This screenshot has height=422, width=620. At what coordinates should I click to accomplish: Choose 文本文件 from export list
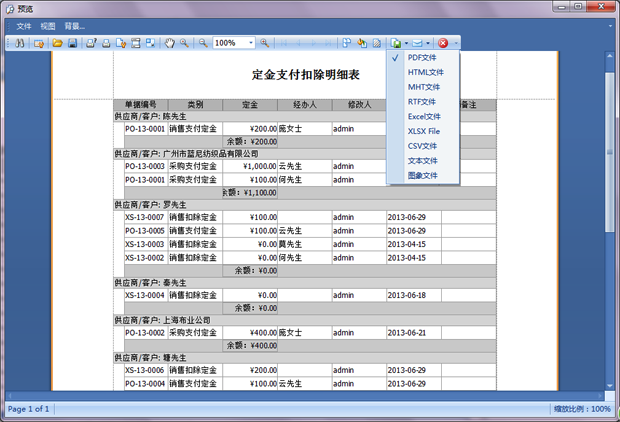pos(423,161)
